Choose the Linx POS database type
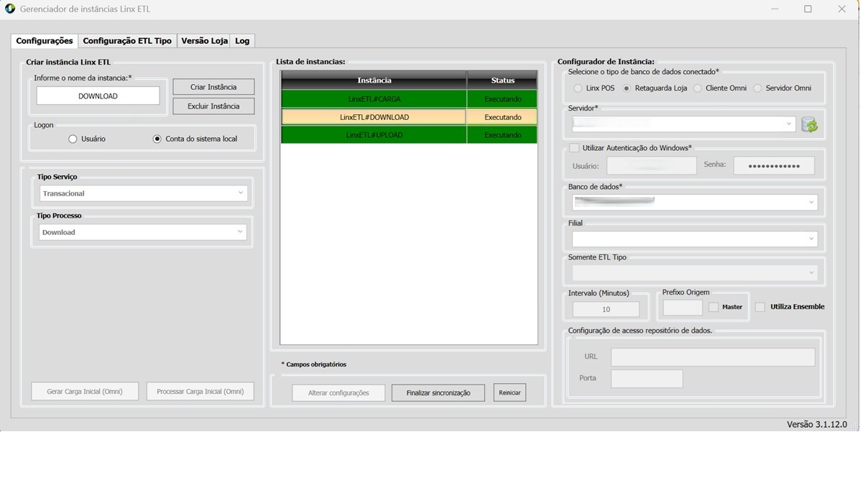Viewport: 868px width, 483px height. click(x=578, y=88)
